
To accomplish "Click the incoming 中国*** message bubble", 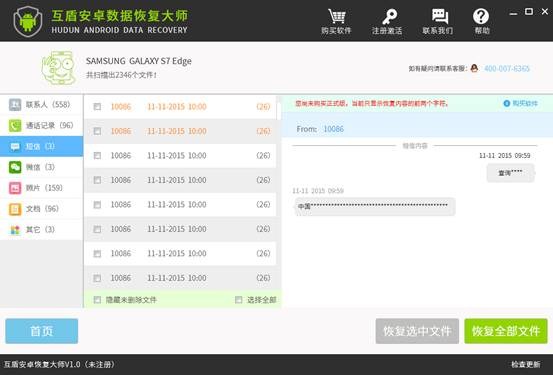I will (375, 206).
